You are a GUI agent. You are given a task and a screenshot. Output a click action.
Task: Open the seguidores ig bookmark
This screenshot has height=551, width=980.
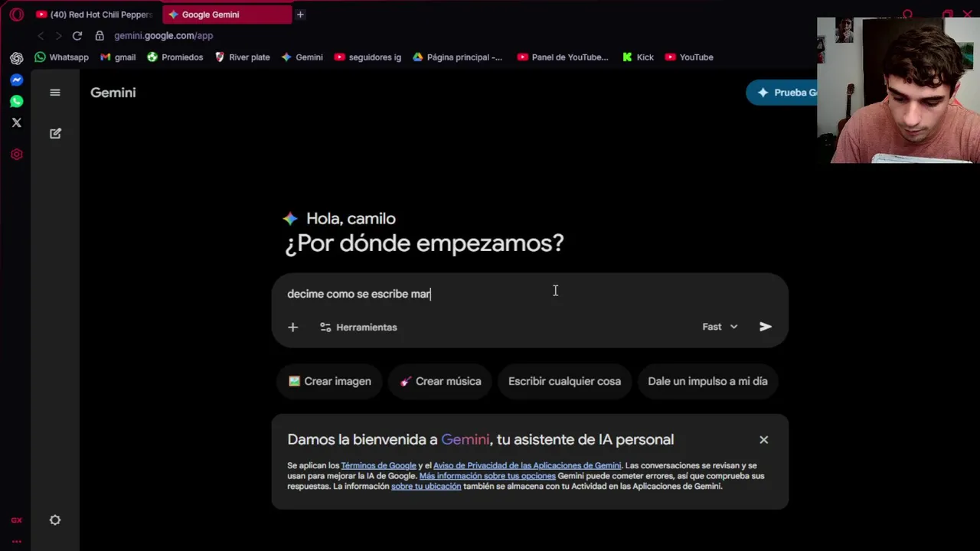367,57
